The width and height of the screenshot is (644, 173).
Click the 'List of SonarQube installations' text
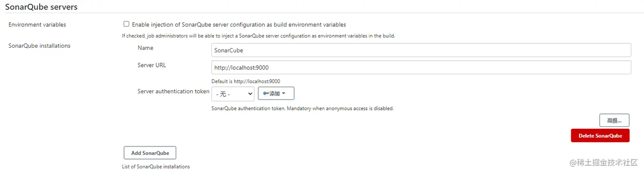156,167
